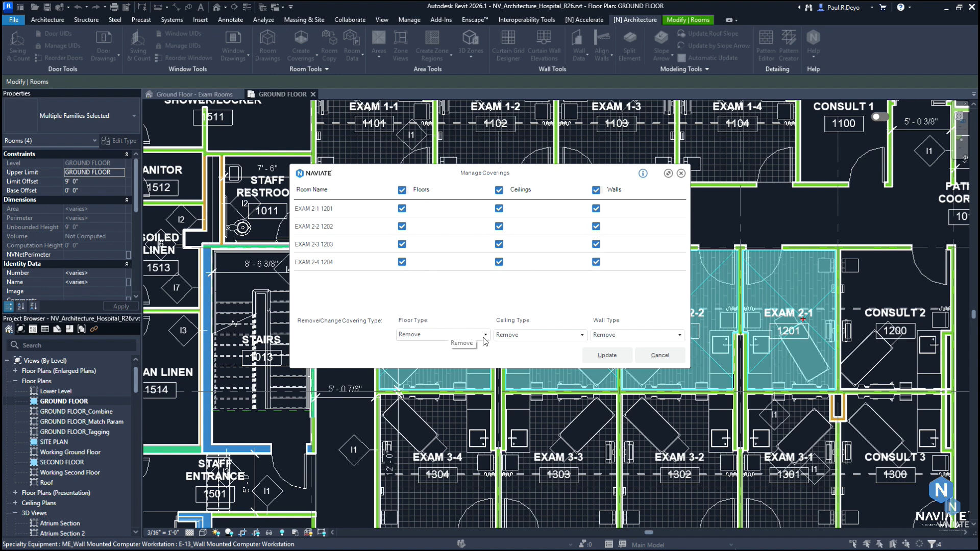Disable Walls covering for EXAM 2-4 1204
Screen dimensions: 980x551
(595, 262)
